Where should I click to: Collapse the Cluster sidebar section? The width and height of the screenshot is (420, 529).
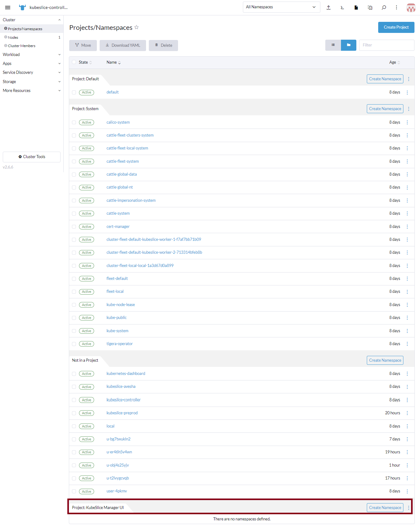(x=59, y=20)
